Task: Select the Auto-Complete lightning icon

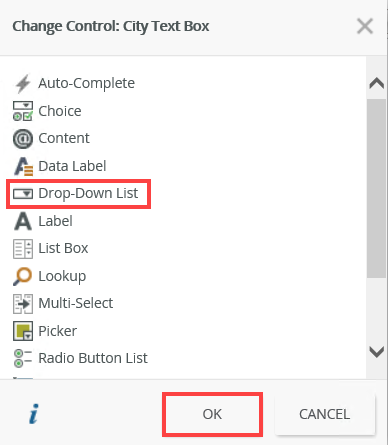Action: [x=23, y=83]
